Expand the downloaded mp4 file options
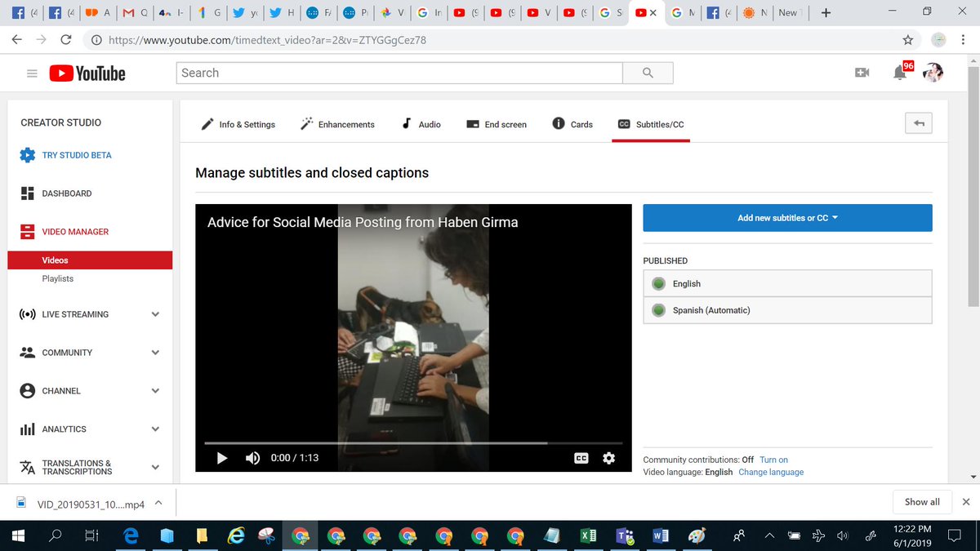Viewport: 980px width, 551px height. [160, 503]
